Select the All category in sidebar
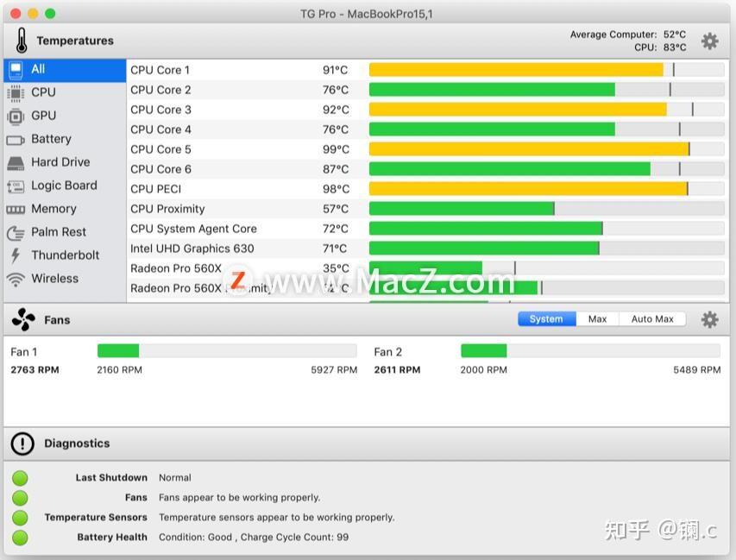736x560 pixels. click(65, 70)
